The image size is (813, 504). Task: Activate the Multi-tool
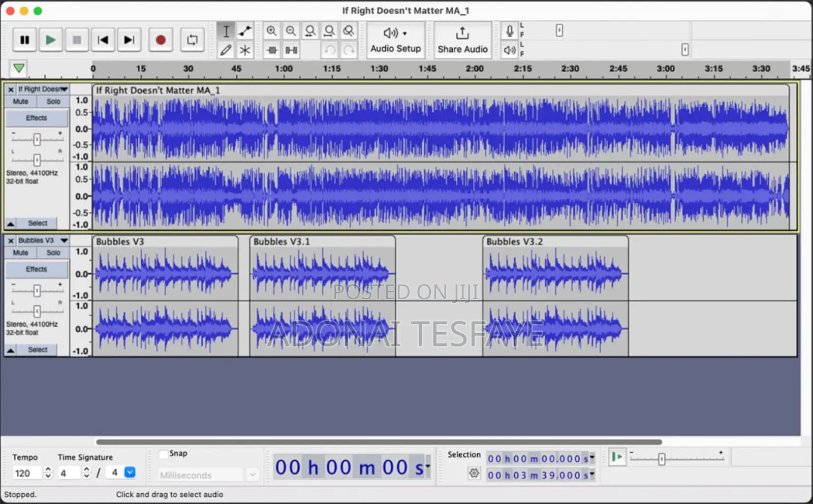pyautogui.click(x=245, y=50)
